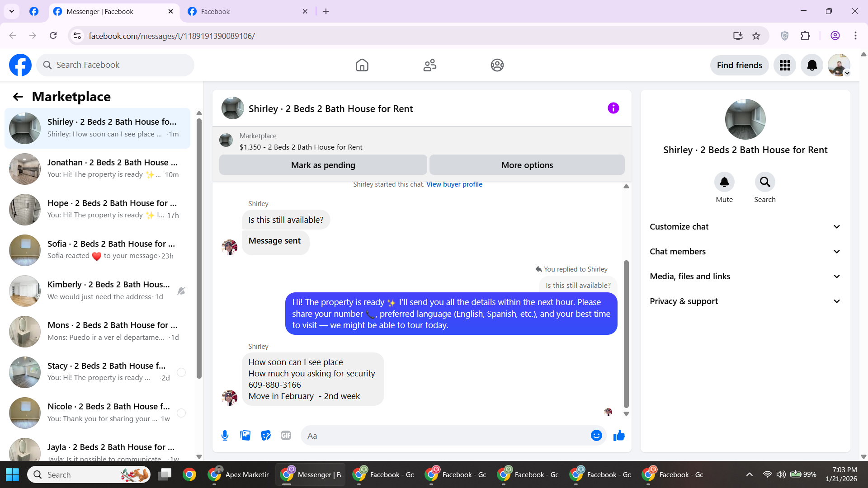The image size is (868, 488).
Task: Open the sticker picker icon
Action: coord(266,436)
